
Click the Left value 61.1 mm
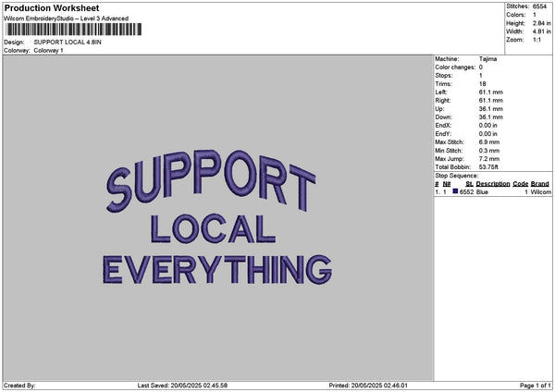coord(490,92)
